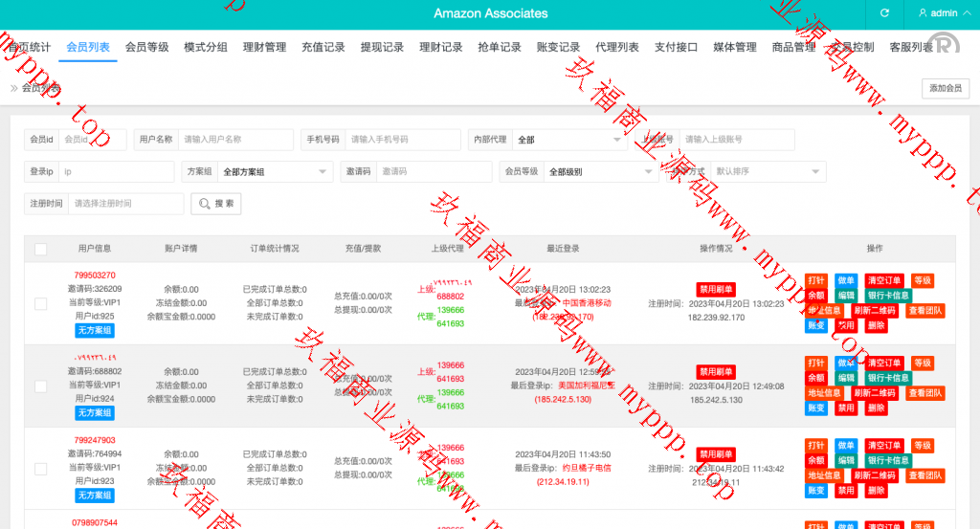Open the 支付接口 tab
The width and height of the screenshot is (980, 529).
click(x=676, y=47)
